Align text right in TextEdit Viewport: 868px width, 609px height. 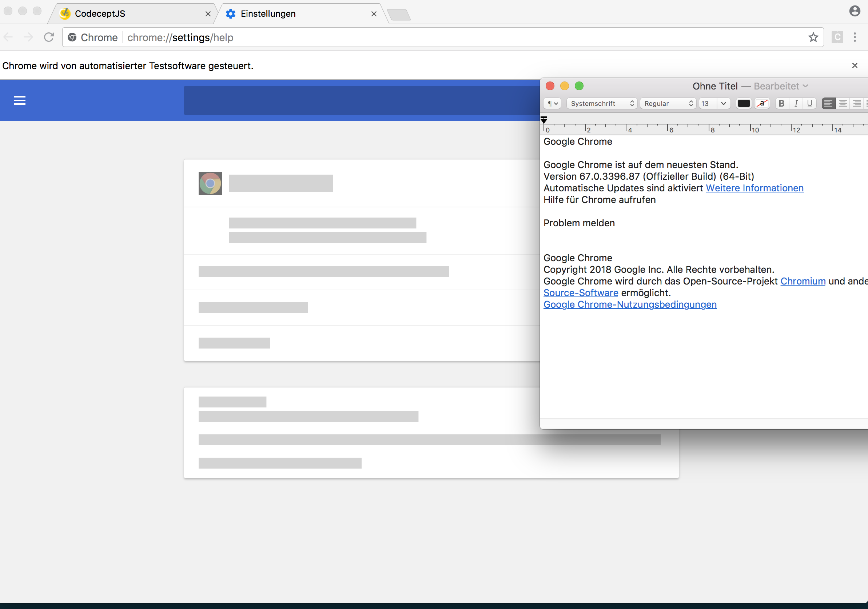tap(857, 103)
